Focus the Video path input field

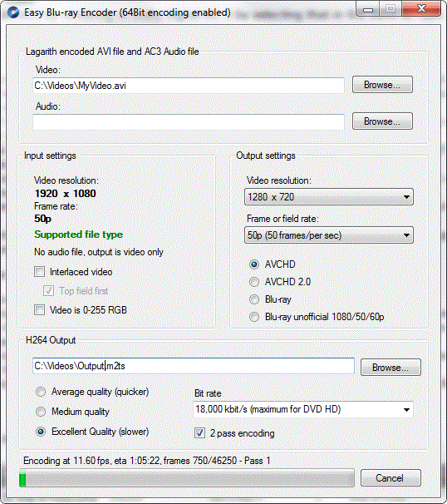coord(189,86)
